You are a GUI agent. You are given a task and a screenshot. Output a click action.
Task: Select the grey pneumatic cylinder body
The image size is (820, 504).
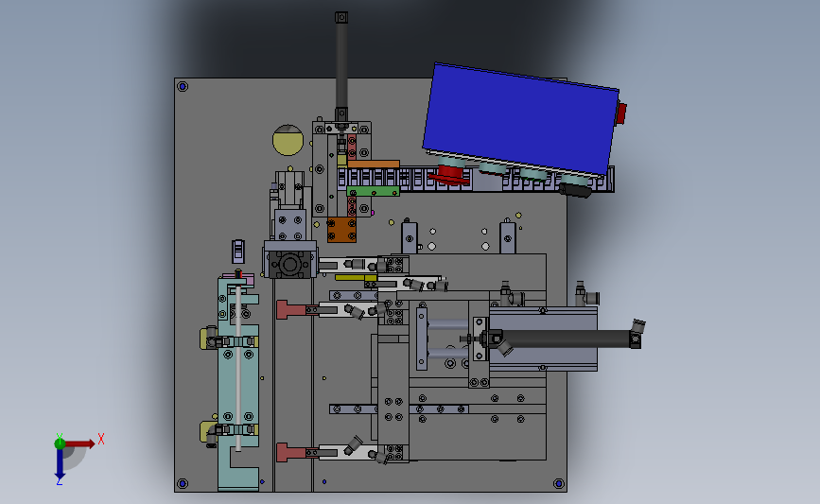tap(543, 339)
